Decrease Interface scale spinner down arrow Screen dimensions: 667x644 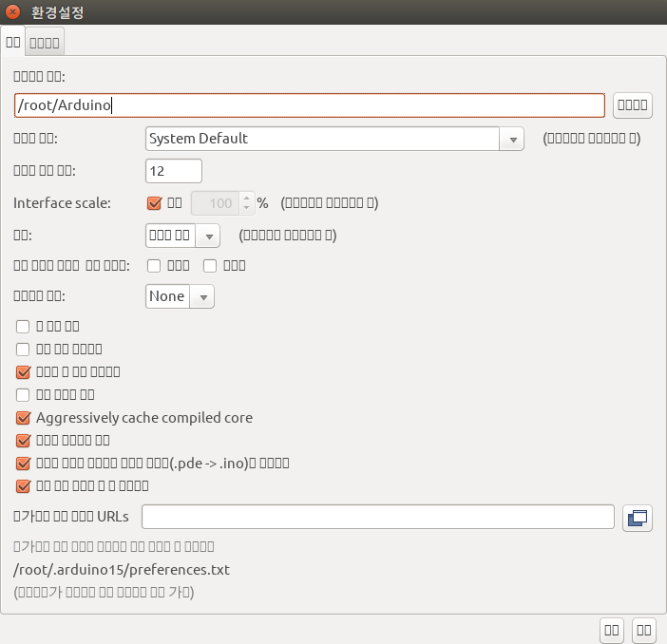click(246, 208)
